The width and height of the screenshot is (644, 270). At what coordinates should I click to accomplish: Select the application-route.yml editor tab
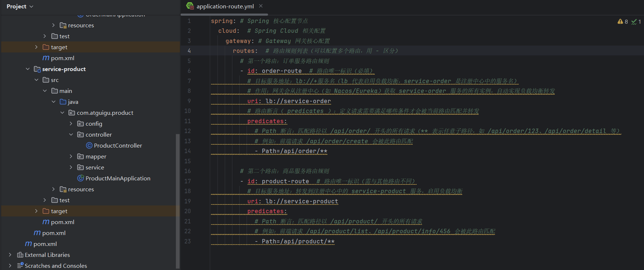coord(225,7)
